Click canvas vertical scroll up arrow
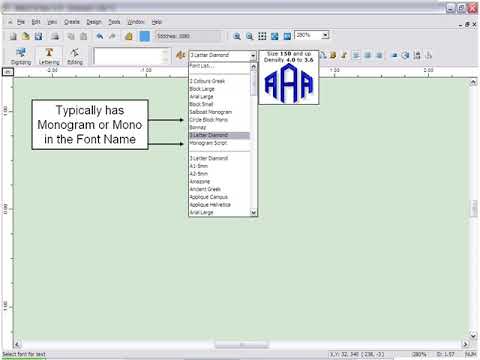 click(473, 82)
